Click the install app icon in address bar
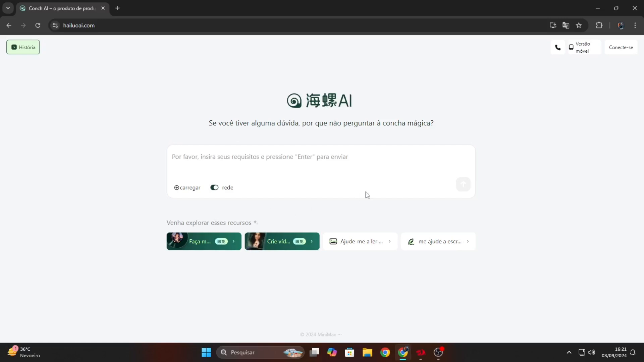The width and height of the screenshot is (644, 362). pos(553,25)
